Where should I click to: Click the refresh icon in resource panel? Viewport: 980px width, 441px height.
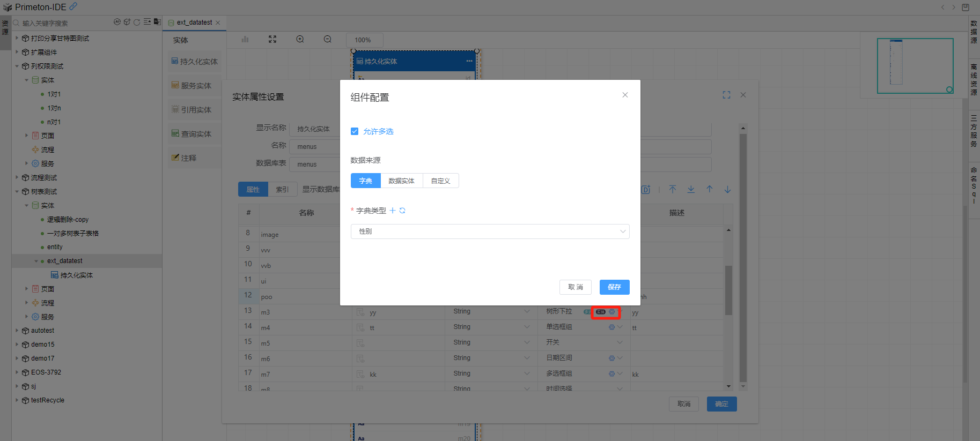(x=137, y=23)
